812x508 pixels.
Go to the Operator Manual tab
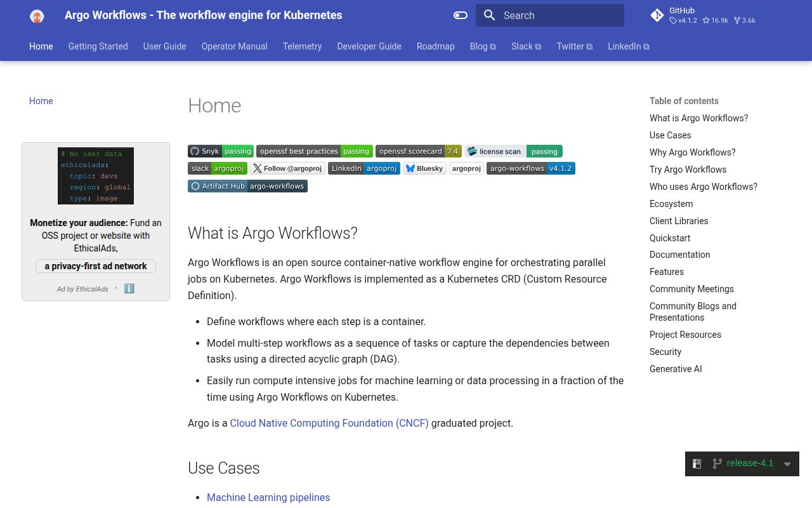tap(235, 46)
